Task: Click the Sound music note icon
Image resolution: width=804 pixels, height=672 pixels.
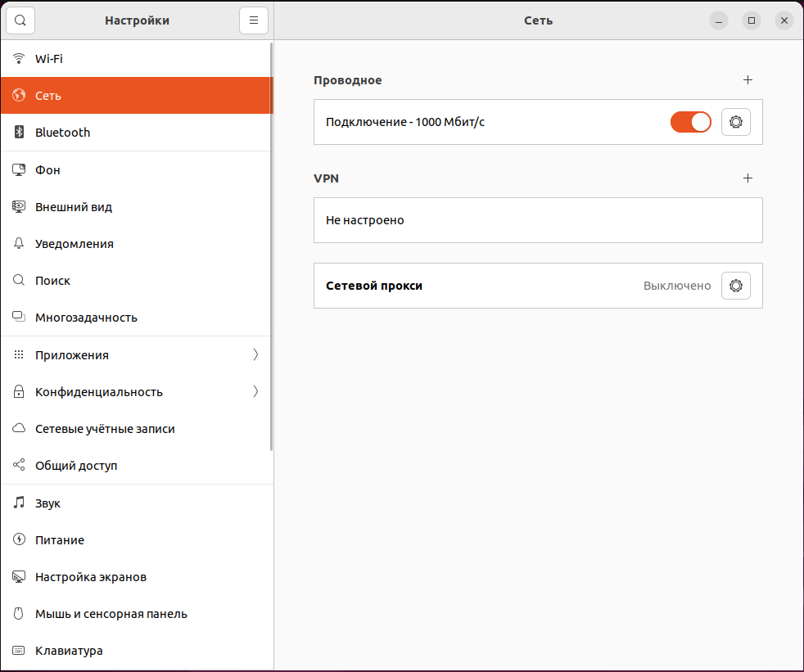Action: pos(20,503)
